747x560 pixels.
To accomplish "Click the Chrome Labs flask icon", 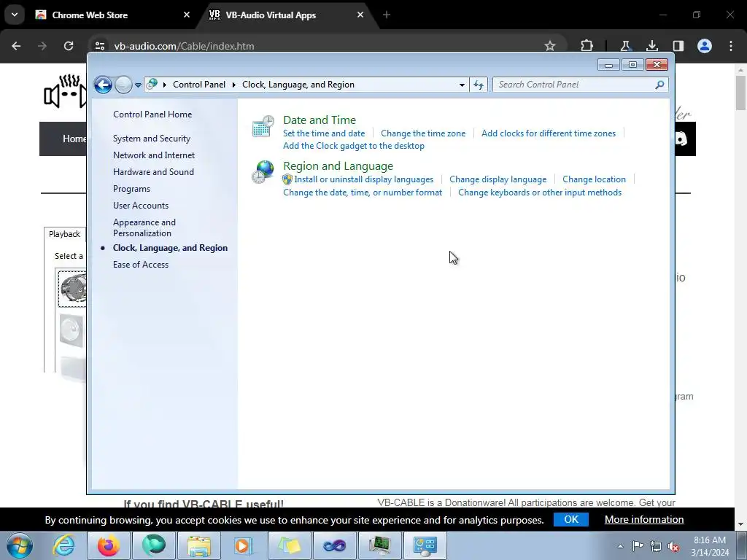I will 625,46.
